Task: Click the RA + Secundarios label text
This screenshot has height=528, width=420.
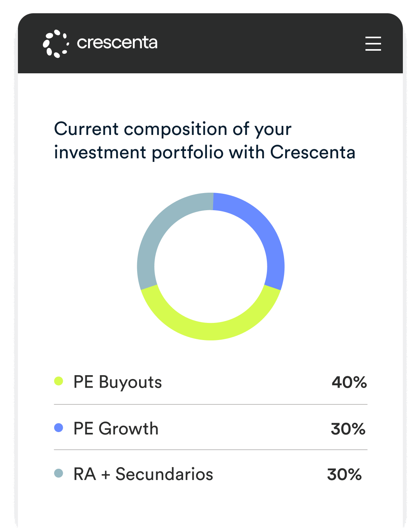Action: tap(143, 474)
